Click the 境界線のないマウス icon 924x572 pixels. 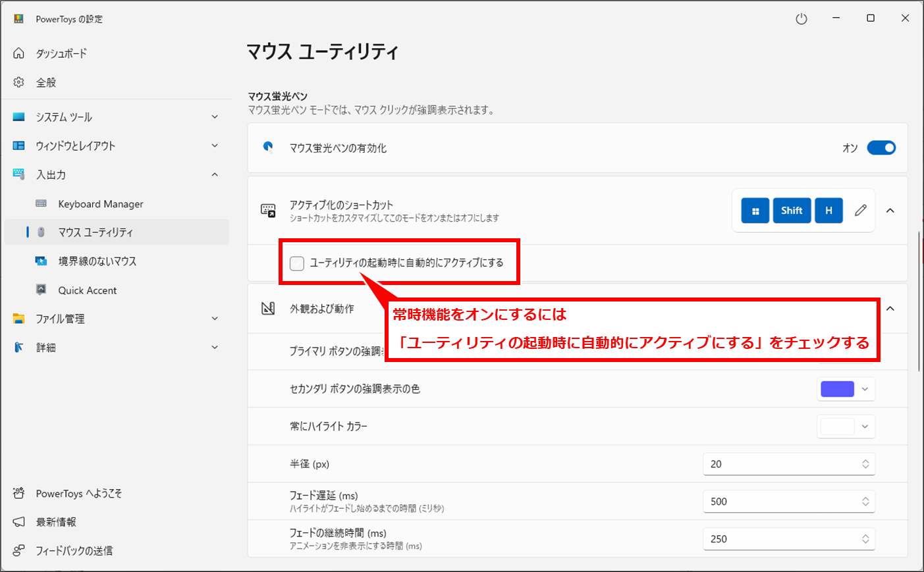tap(41, 261)
